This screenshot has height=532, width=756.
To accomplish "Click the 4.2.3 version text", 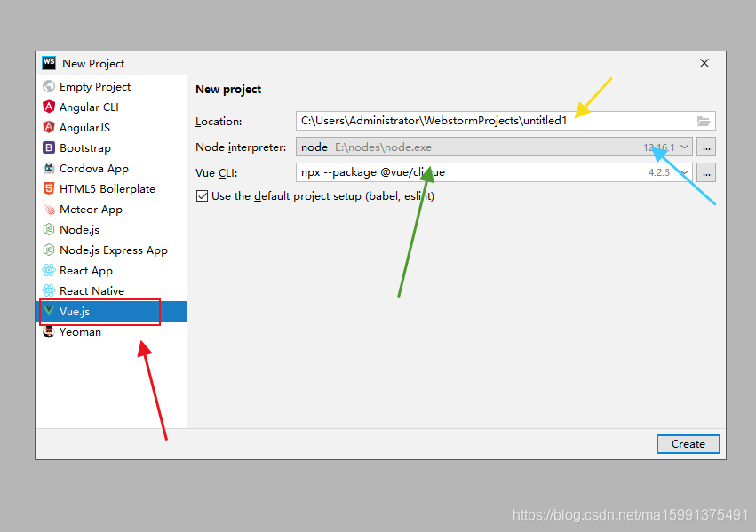I will pyautogui.click(x=658, y=172).
